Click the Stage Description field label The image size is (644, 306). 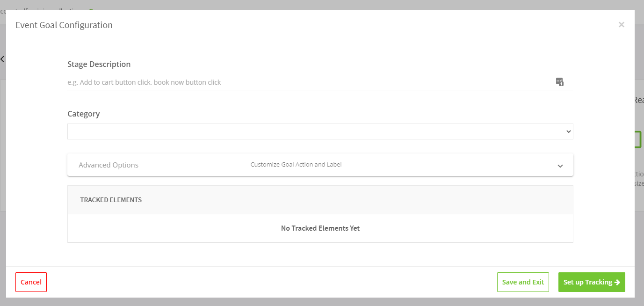coord(99,64)
